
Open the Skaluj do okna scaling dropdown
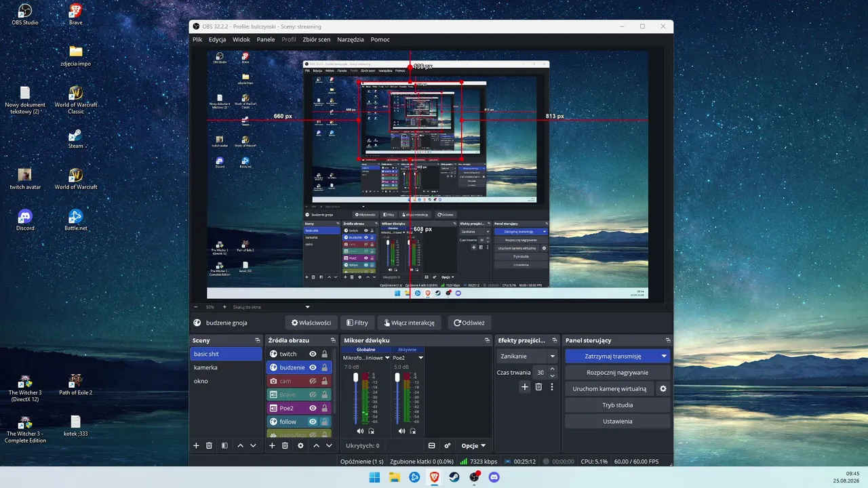[x=271, y=307]
